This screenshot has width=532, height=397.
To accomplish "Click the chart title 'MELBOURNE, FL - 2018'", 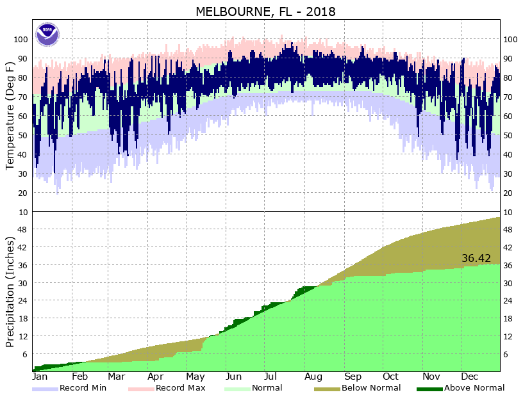I will coord(265,12).
